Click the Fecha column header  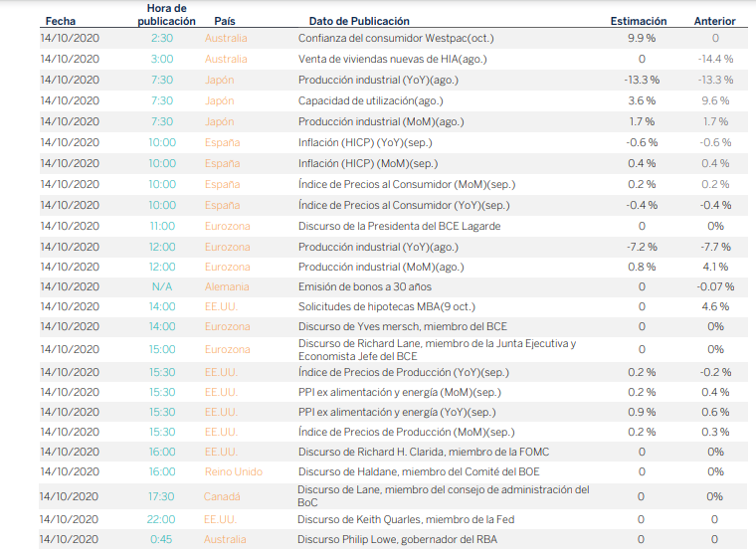60,20
